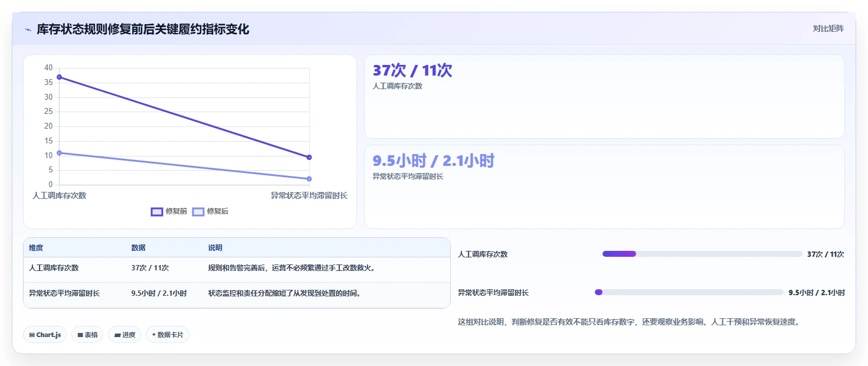Click table cell 37次 / 11次
868x366 pixels.
tap(150, 268)
